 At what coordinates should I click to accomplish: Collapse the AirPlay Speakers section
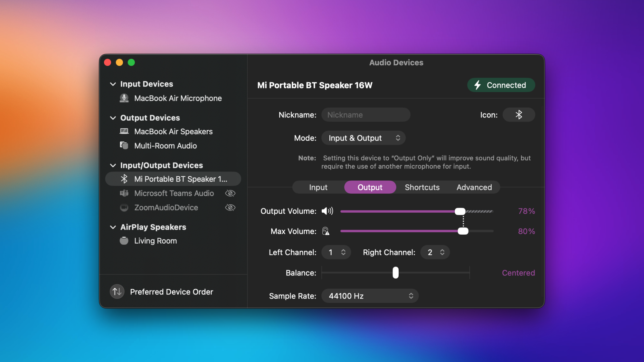click(113, 227)
